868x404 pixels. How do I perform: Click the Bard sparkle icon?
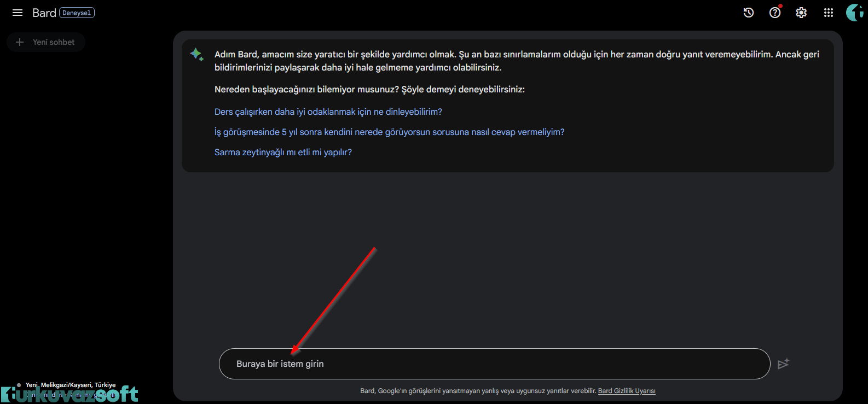(197, 55)
